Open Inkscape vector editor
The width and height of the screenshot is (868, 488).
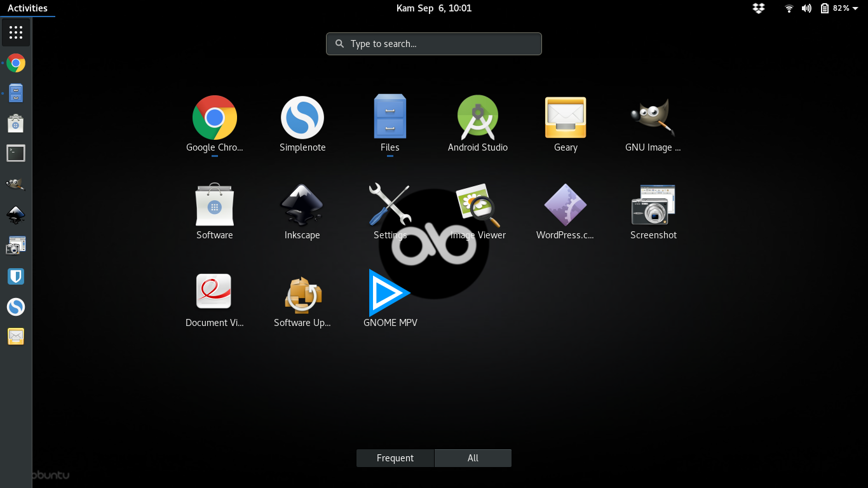(302, 205)
